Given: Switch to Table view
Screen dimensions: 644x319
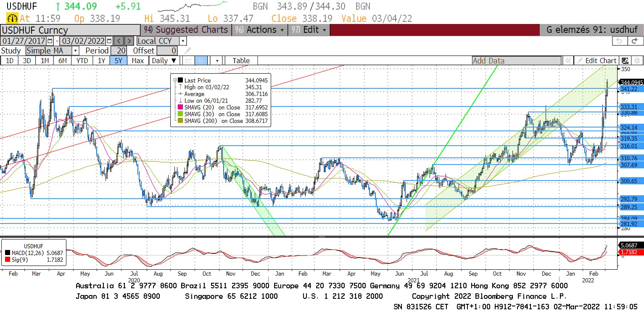Looking at the screenshot, I should point(241,61).
